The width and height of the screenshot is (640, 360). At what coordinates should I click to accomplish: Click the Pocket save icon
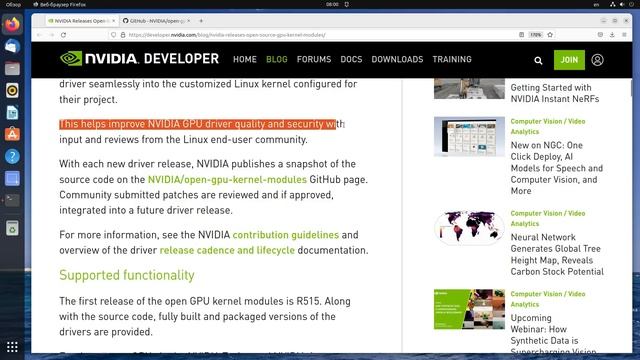[x=600, y=35]
